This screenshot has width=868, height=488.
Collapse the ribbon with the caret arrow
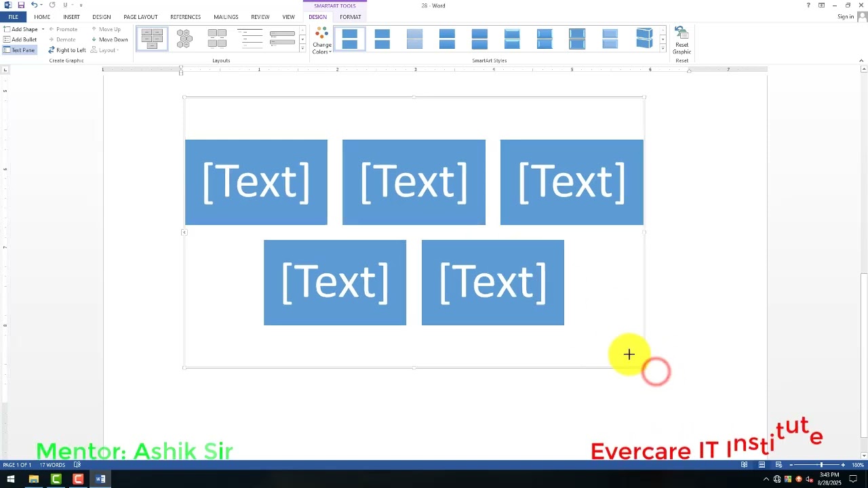[862, 60]
